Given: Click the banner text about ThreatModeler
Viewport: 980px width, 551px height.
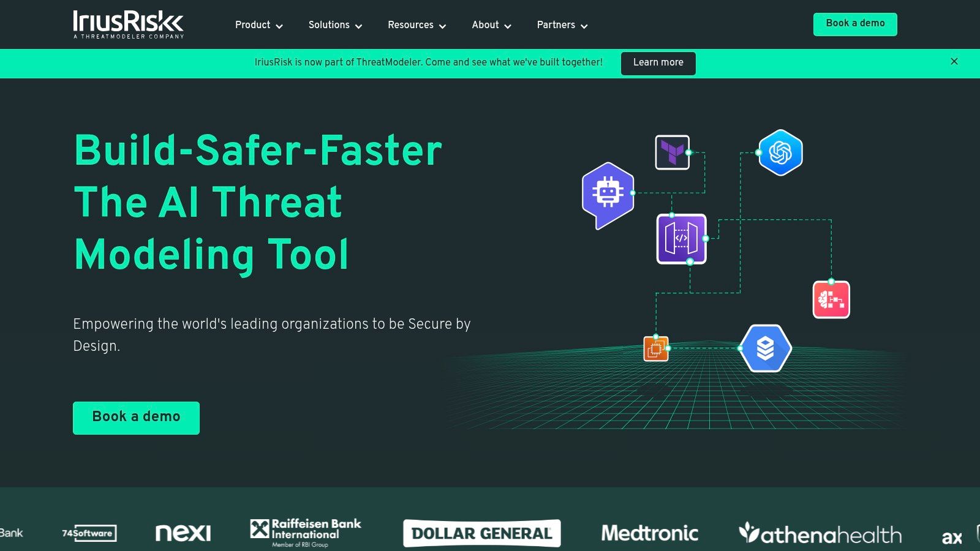Looking at the screenshot, I should (429, 62).
